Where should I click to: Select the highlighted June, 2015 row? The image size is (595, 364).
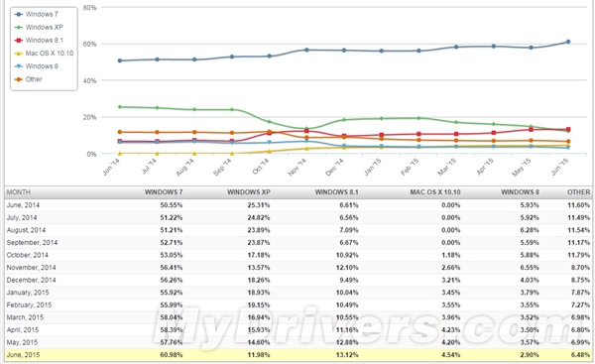coord(297,355)
